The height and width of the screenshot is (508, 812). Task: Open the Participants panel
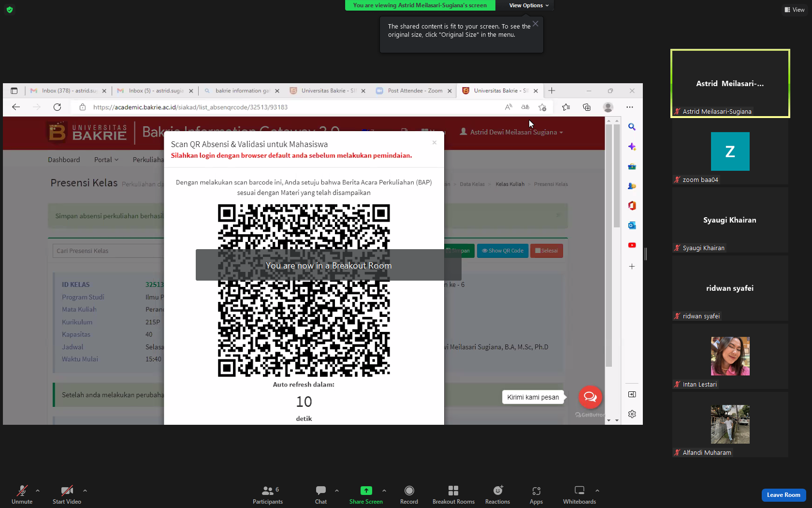pos(268,494)
